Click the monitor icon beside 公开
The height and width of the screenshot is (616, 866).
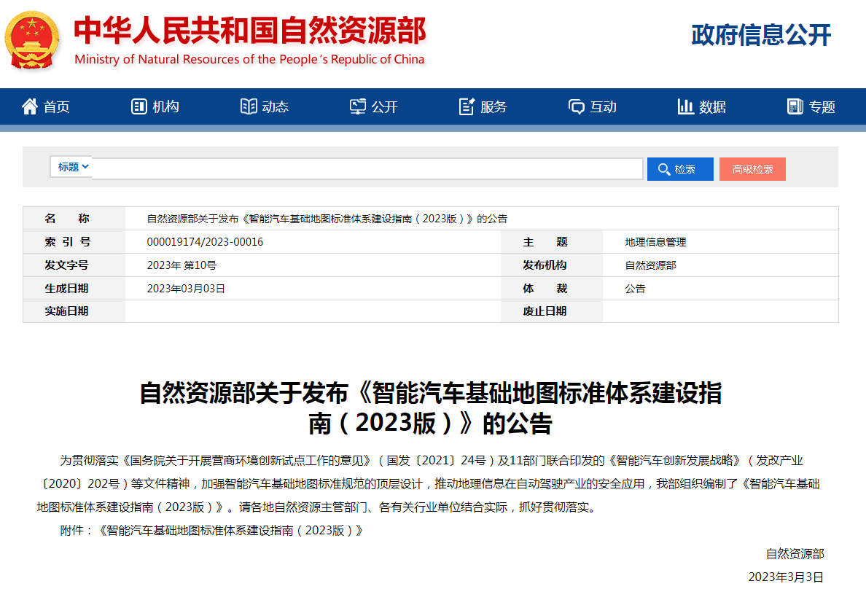(358, 106)
